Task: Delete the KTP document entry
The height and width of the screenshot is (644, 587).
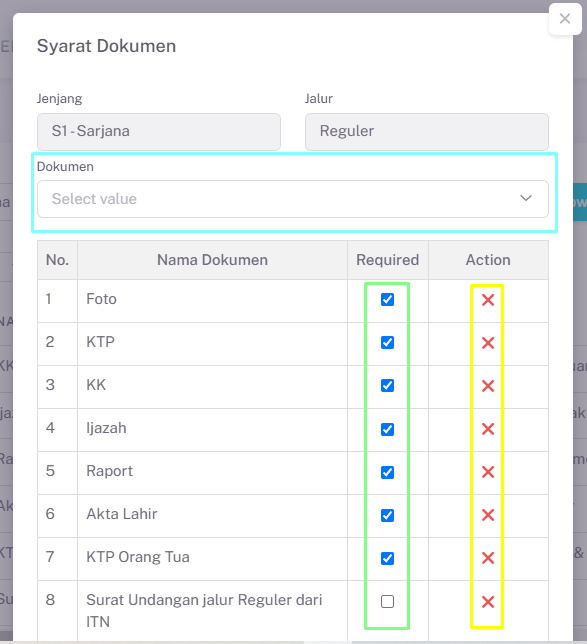Action: coord(488,343)
